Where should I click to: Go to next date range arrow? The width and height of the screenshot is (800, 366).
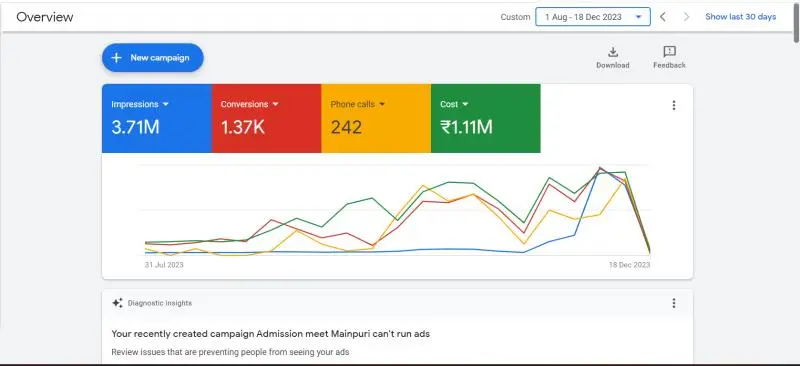pos(686,17)
